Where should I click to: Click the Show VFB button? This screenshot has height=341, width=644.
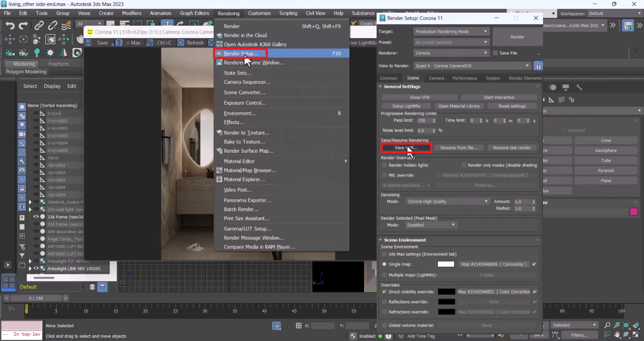420,97
